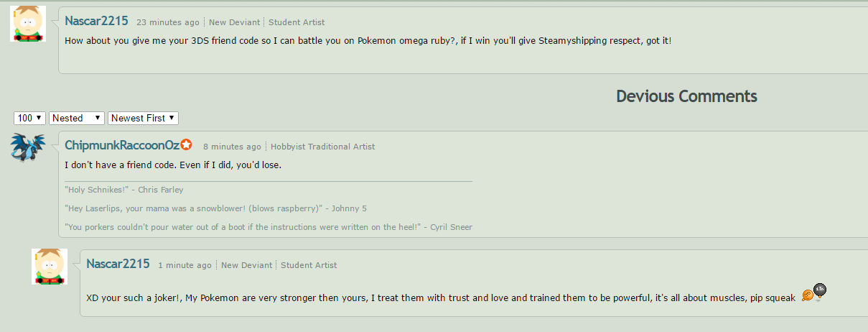868x332 pixels.
Task: Open the "100" comments-per-page dropdown
Action: (x=30, y=118)
